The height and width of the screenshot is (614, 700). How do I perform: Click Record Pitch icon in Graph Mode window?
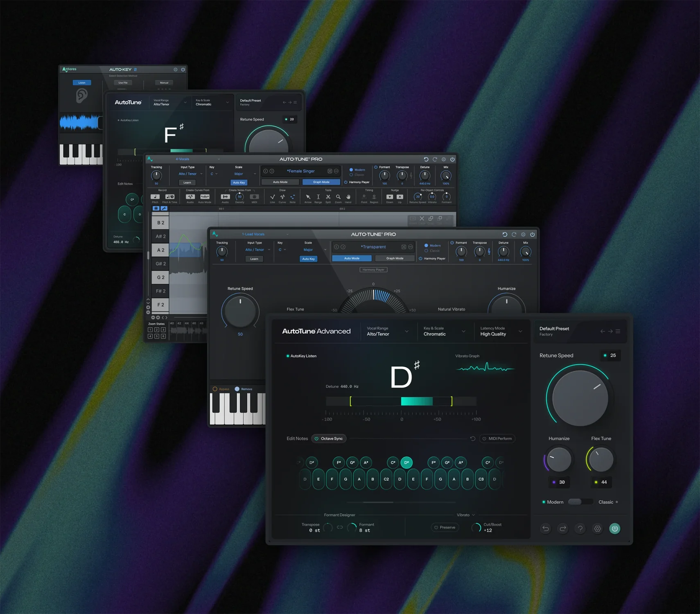(x=155, y=197)
